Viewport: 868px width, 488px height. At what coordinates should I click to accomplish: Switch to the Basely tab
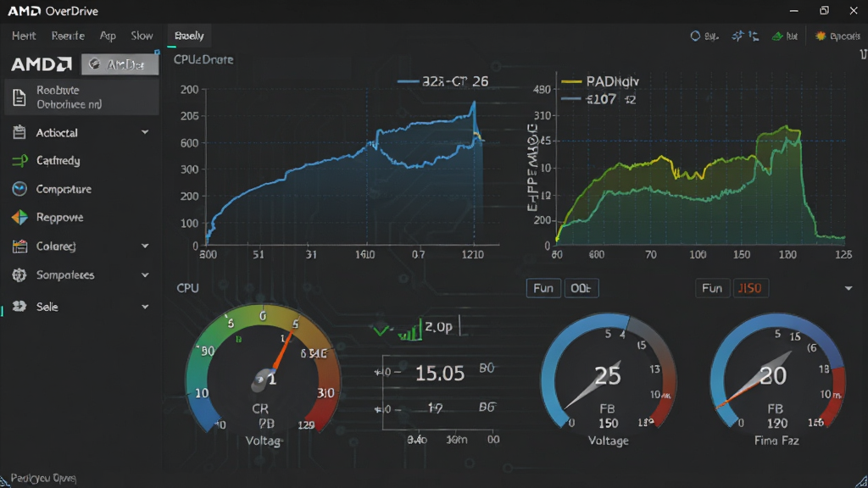tap(189, 36)
